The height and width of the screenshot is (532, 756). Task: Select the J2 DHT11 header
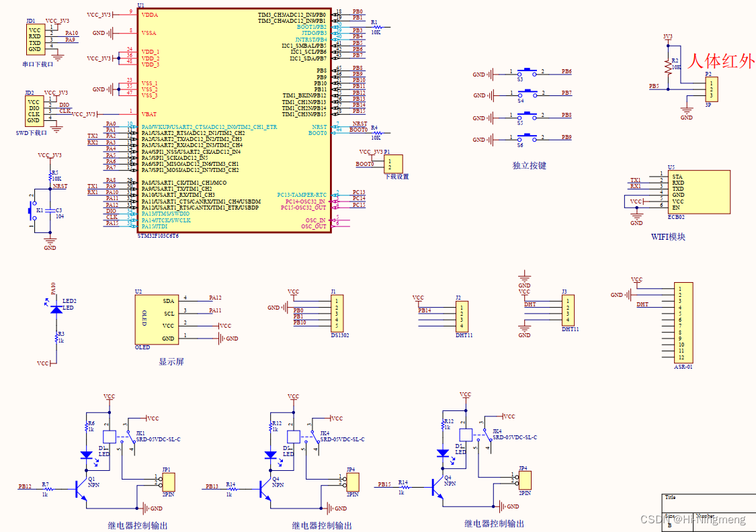pyautogui.click(x=462, y=316)
